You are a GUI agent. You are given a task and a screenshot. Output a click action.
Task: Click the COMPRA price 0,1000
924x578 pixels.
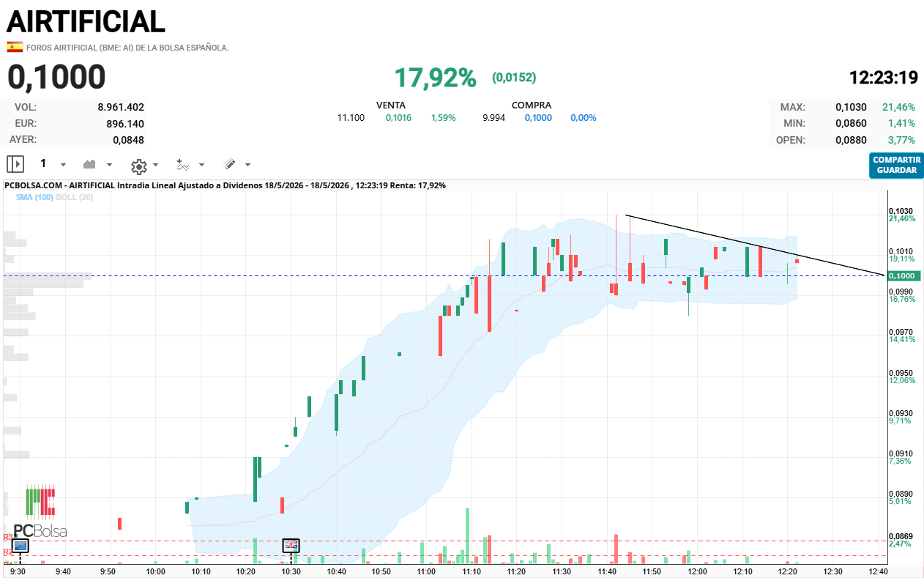coord(538,117)
